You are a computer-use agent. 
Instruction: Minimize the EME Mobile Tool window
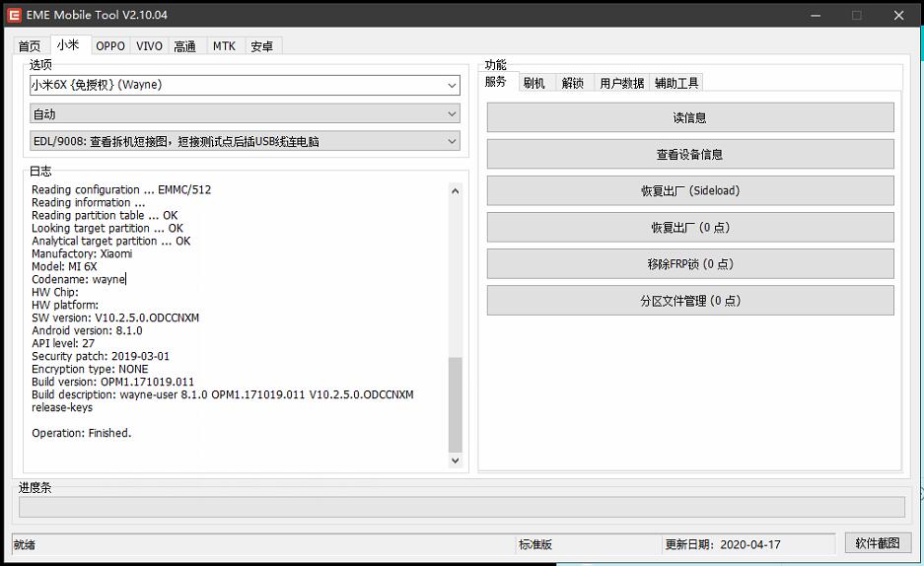(816, 16)
